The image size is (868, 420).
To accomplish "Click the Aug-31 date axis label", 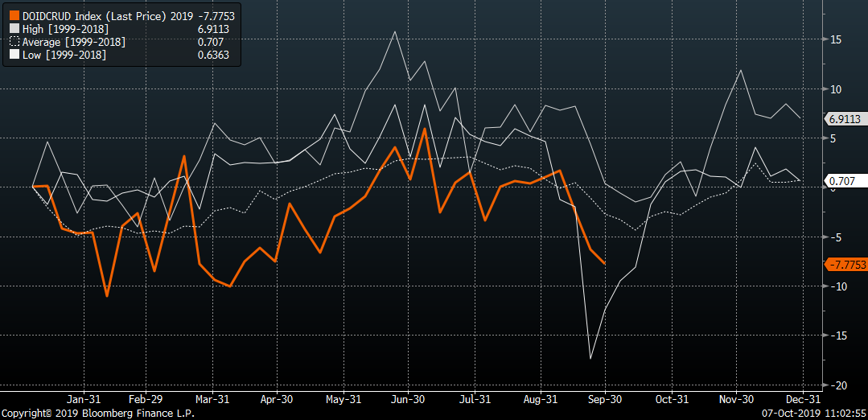I will point(541,399).
